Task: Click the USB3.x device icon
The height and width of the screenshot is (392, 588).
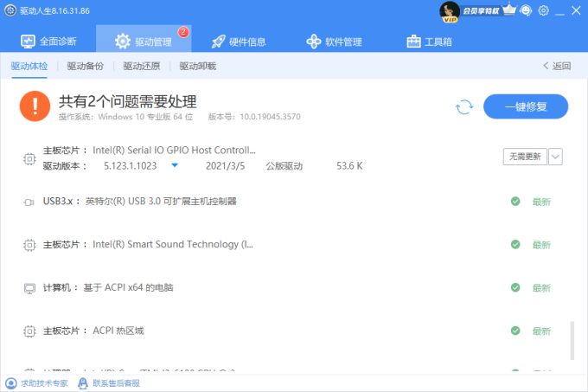Action: click(x=29, y=202)
